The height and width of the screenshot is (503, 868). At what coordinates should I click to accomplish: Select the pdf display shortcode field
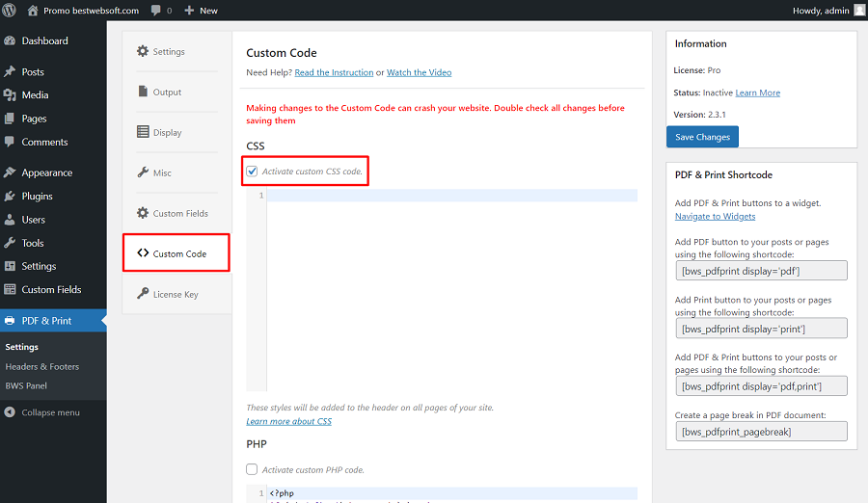(x=761, y=271)
